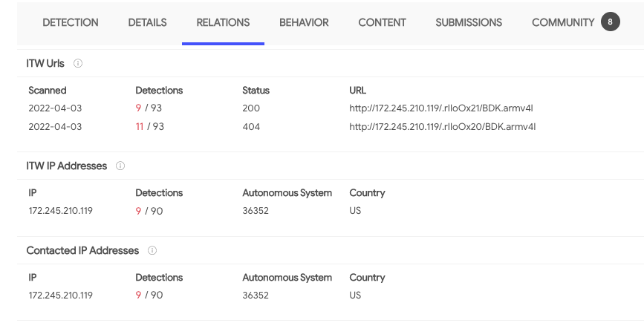The width and height of the screenshot is (644, 323).
Task: Click IP 172.245.210.119 under Contacted IP Addresses
Action: [60, 296]
